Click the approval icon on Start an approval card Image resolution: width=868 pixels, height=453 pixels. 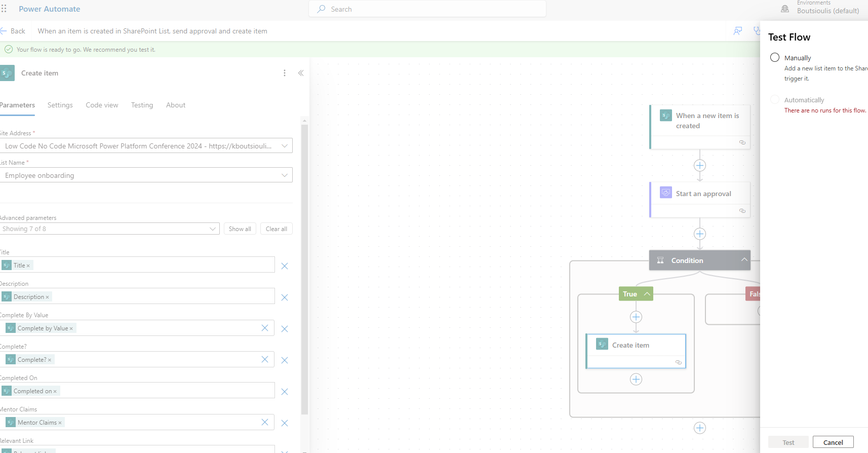[x=666, y=193]
